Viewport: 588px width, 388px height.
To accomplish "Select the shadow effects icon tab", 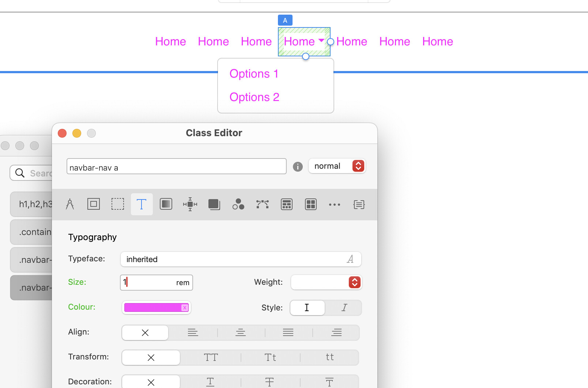I will 214,204.
